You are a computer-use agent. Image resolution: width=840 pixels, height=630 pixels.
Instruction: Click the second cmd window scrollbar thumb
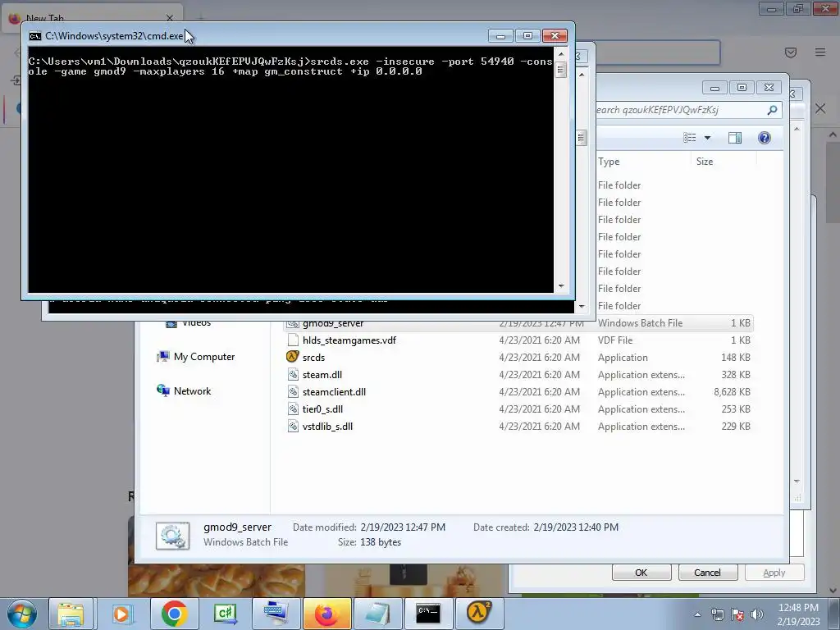point(582,138)
